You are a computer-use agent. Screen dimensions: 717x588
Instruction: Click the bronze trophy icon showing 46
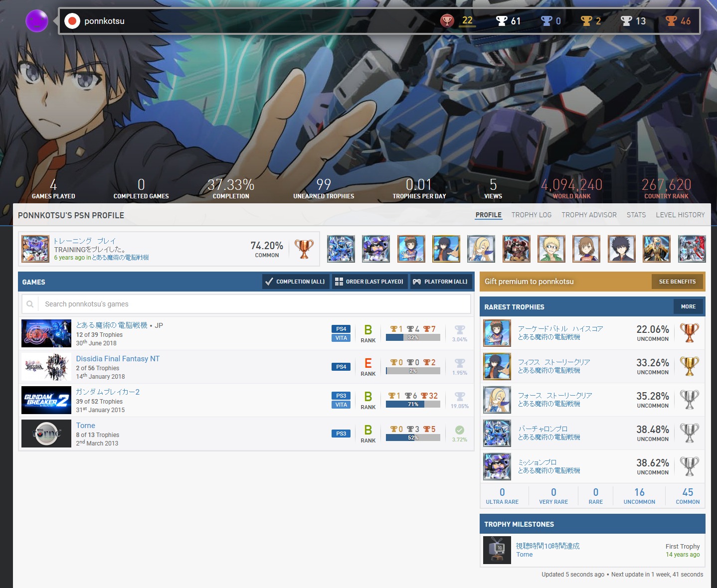click(x=671, y=21)
